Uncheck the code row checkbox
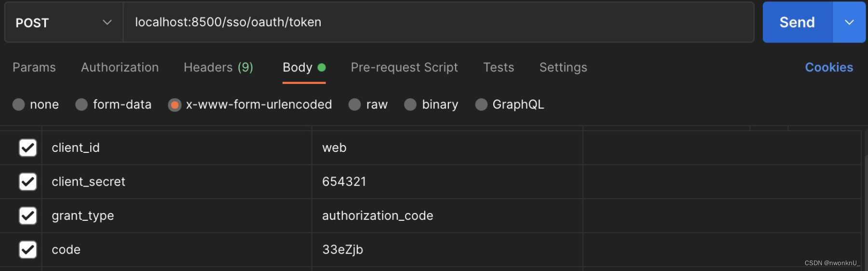The image size is (868, 271). coord(28,249)
